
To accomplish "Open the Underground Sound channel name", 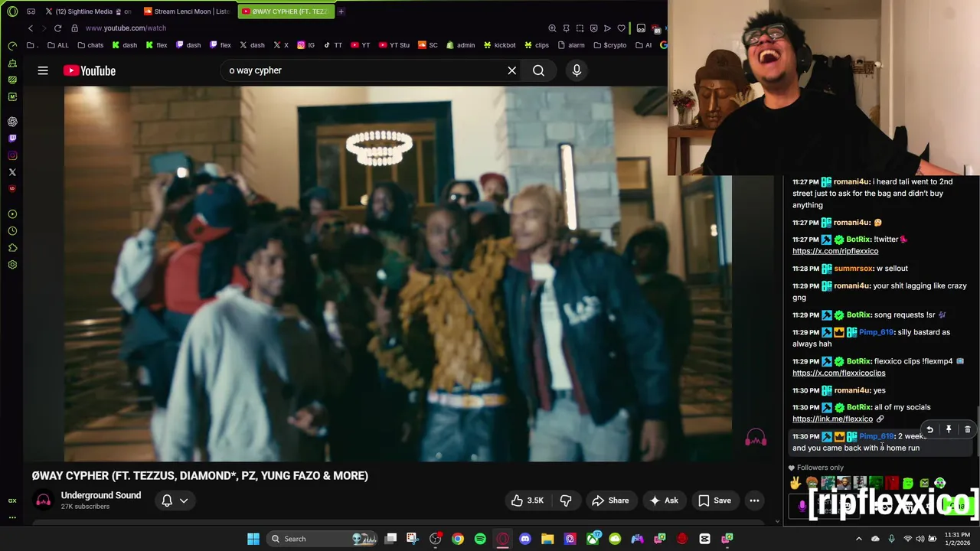I will click(101, 495).
